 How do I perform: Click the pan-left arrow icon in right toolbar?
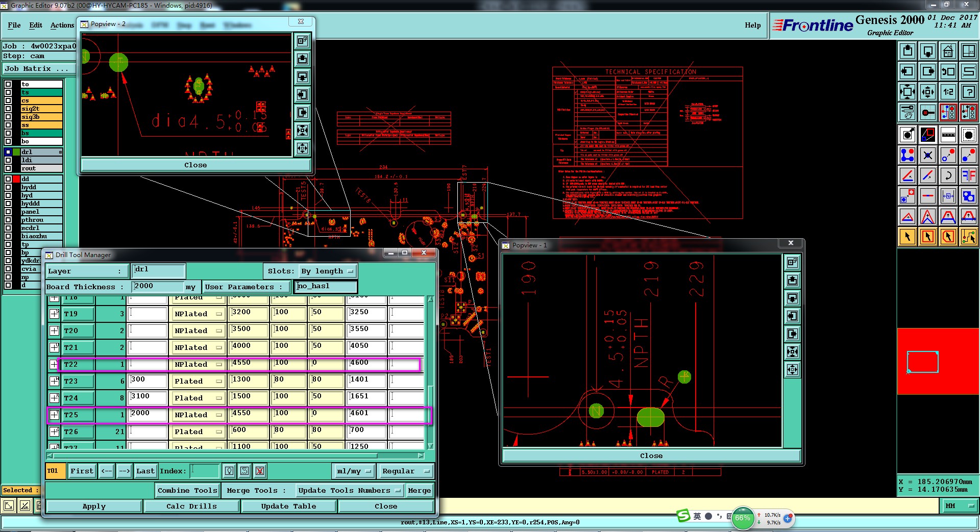coord(907,71)
